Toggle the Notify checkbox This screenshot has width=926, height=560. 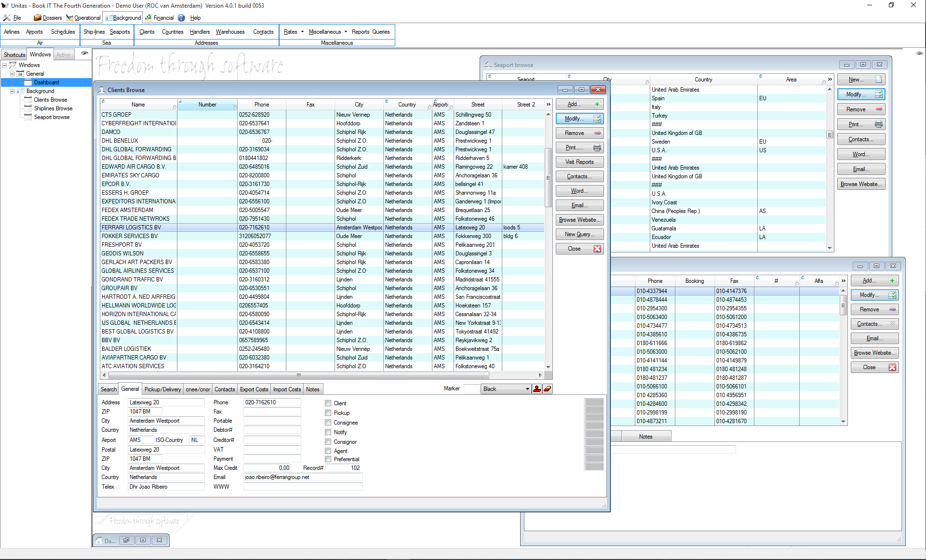coord(328,432)
